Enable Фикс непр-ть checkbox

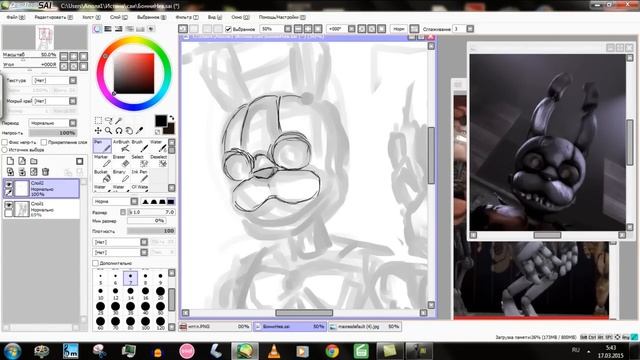click(5, 142)
